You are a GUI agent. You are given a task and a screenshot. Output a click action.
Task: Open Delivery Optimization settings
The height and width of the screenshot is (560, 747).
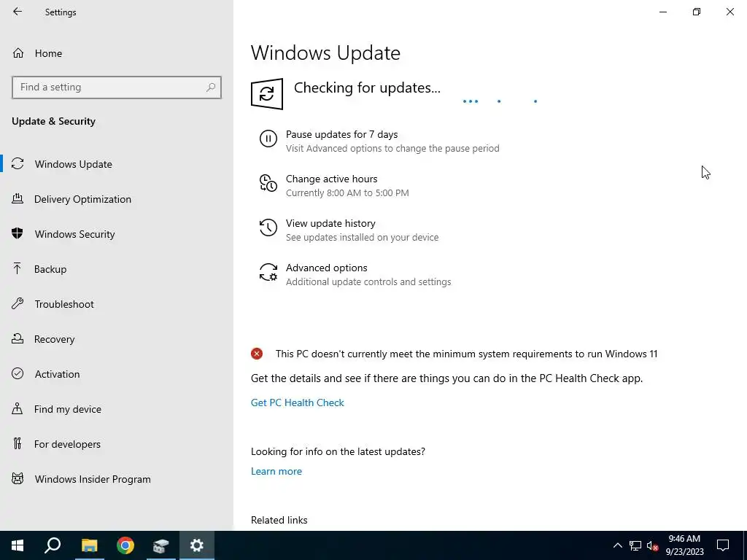pyautogui.click(x=82, y=199)
